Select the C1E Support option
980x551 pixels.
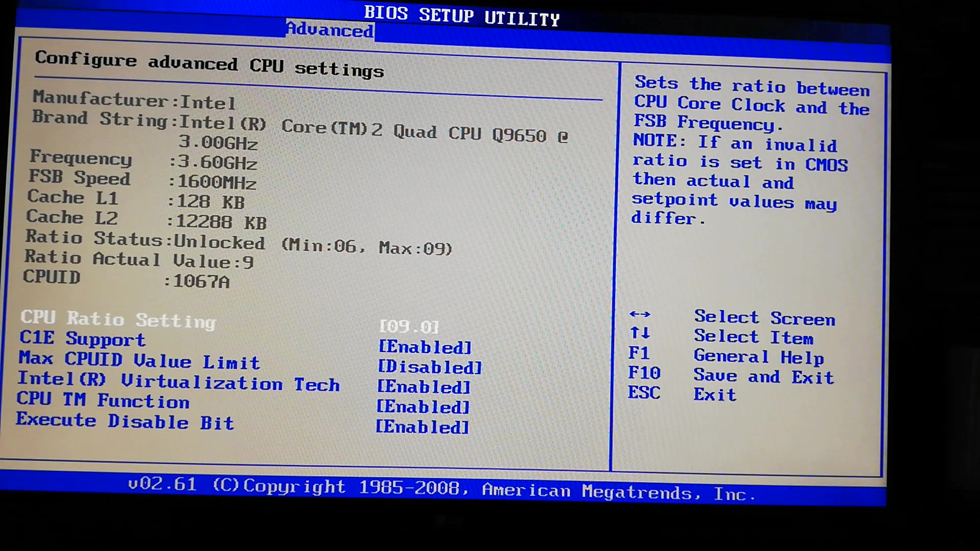point(83,339)
